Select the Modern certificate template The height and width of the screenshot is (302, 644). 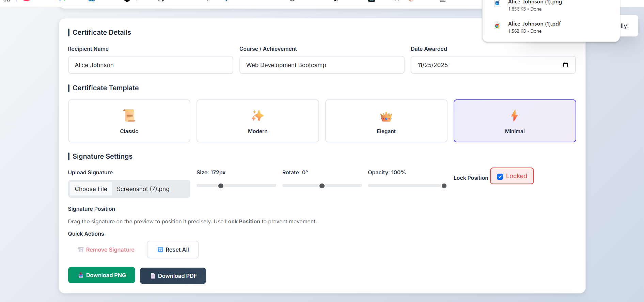pos(258,121)
